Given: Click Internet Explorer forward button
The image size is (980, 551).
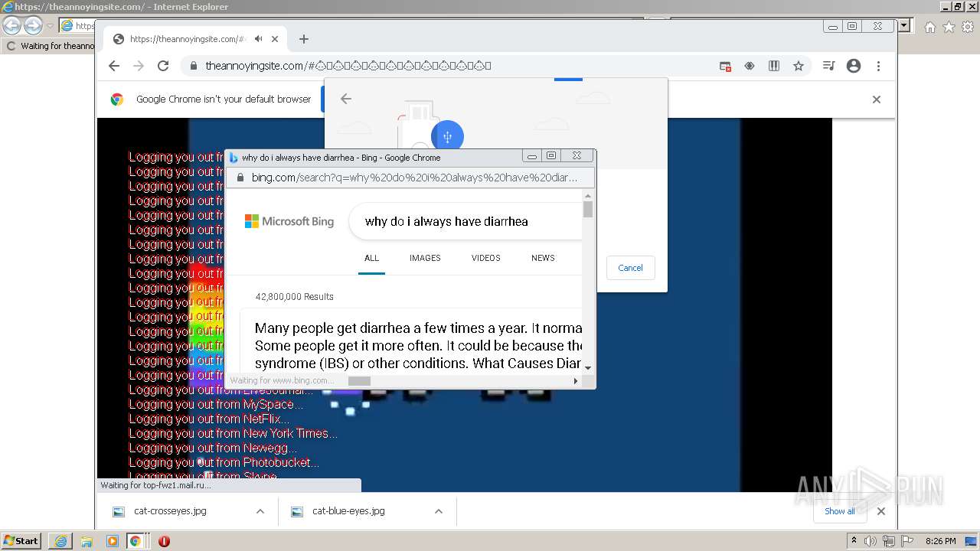Looking at the screenshot, I should [x=33, y=25].
